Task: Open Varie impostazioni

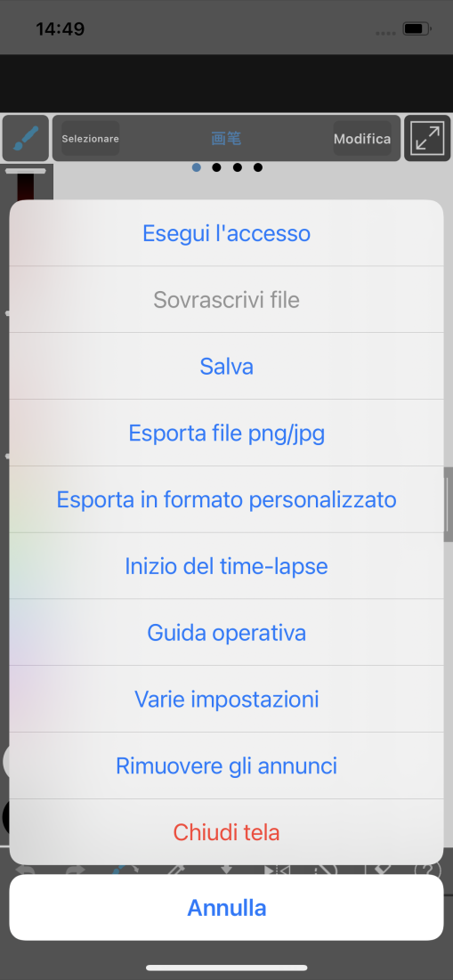Action: (226, 699)
